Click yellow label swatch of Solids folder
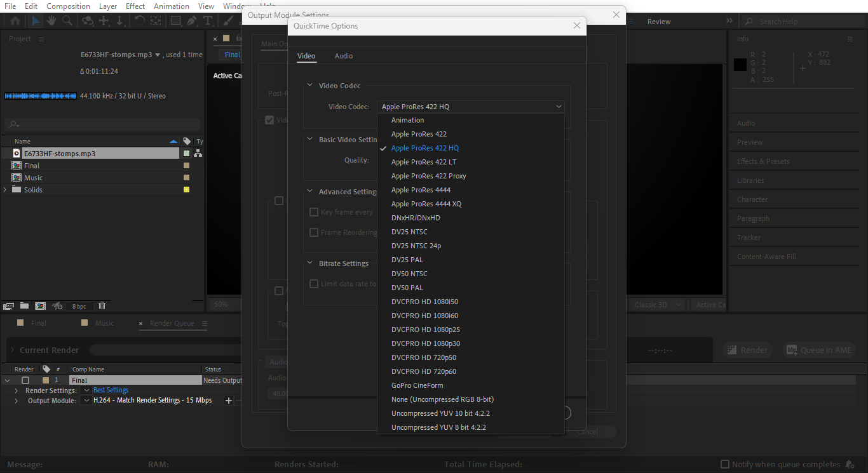This screenshot has width=868, height=473. (187, 190)
